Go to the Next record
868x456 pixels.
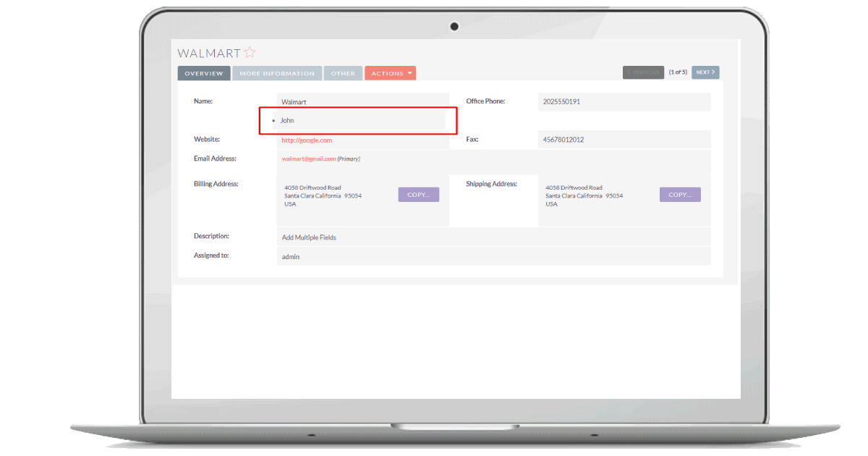click(x=705, y=72)
